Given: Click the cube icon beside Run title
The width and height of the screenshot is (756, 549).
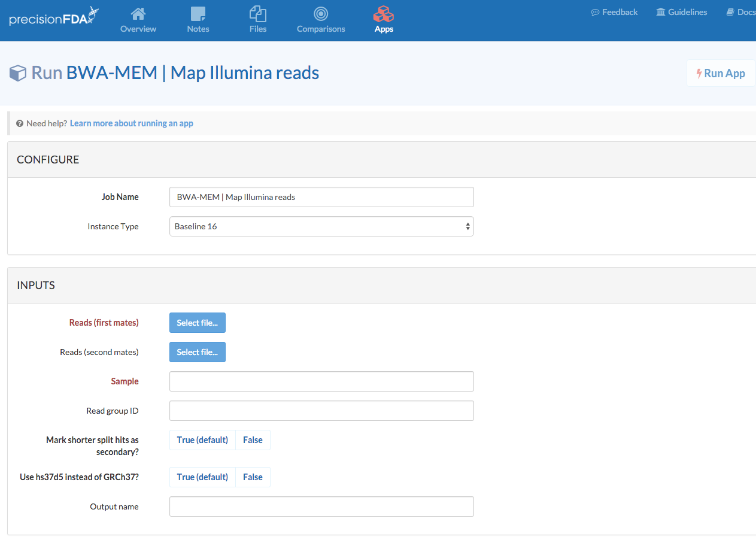Looking at the screenshot, I should (18, 74).
